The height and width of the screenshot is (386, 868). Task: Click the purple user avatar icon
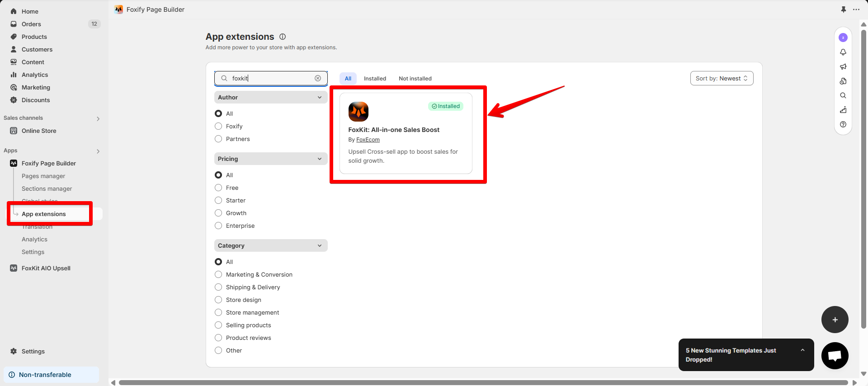point(843,38)
